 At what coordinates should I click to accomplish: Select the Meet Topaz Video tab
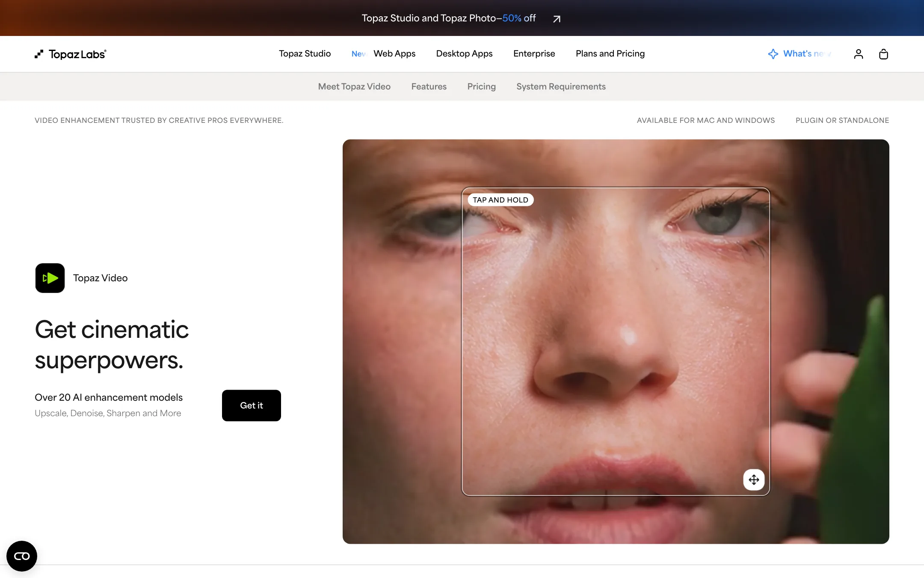[354, 86]
